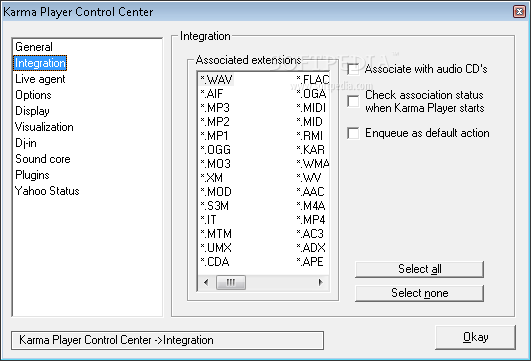Enable Associate with audio CD's checkbox
The height and width of the screenshot is (361, 531).
353,69
